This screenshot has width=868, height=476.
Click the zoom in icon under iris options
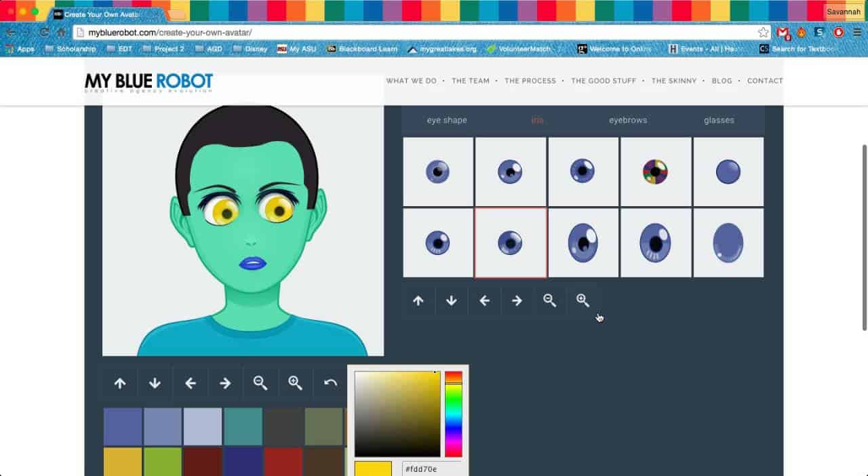click(x=583, y=300)
